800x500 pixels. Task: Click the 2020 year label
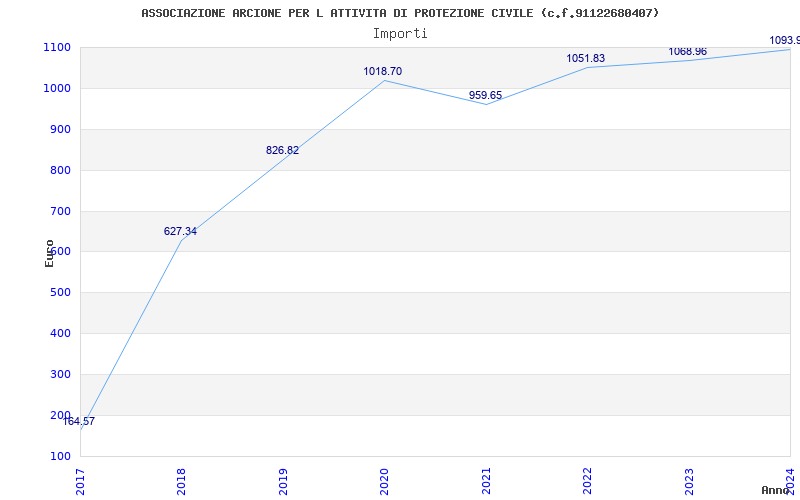(x=385, y=480)
